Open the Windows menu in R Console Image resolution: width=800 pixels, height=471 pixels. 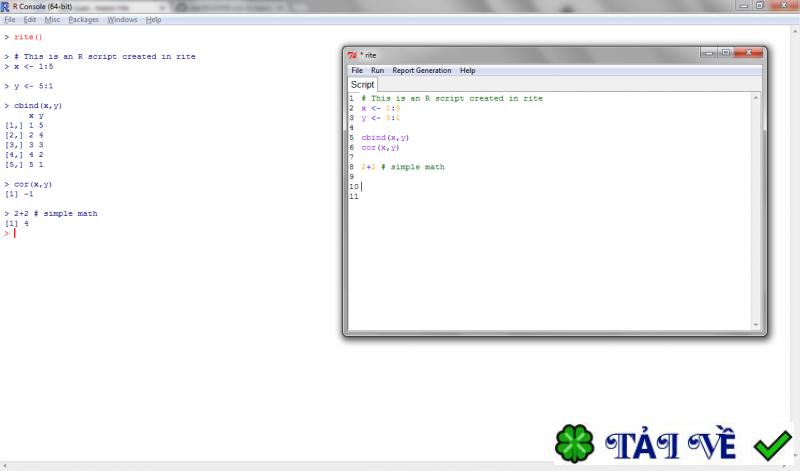pyautogui.click(x=122, y=19)
